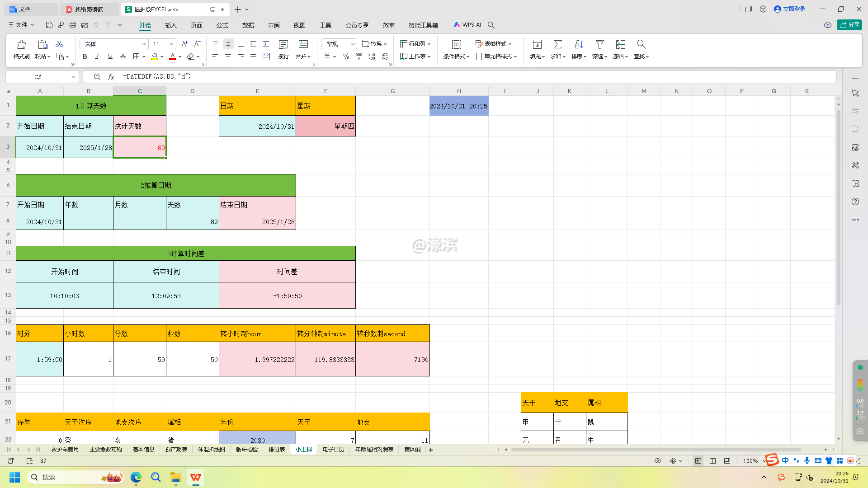The width and height of the screenshot is (868, 488).
Task: Click the Sort (排序) icon
Action: coord(579,44)
